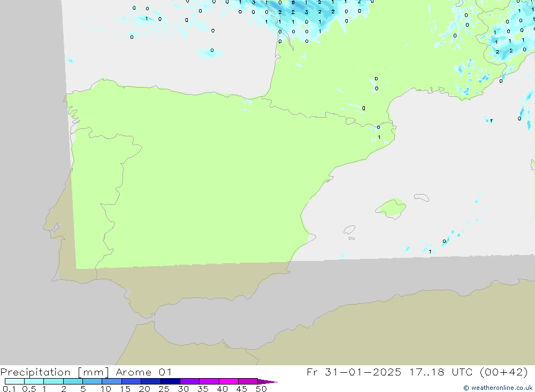Click the purple arrow beyond 50 mm
Screen dimensions: 535x392
pyautogui.click(x=267, y=381)
